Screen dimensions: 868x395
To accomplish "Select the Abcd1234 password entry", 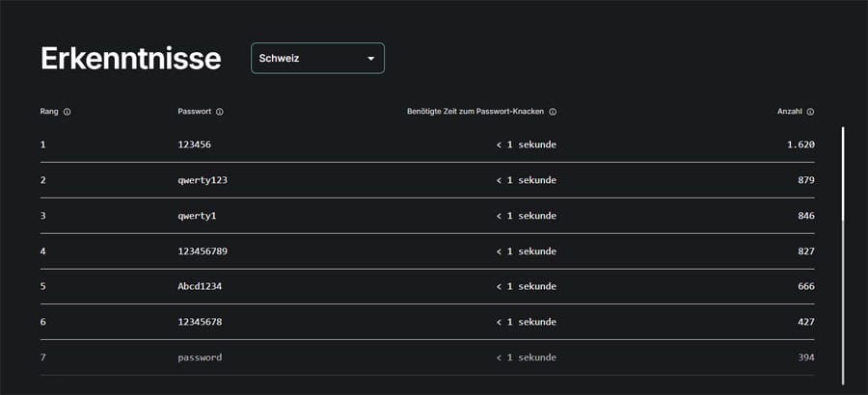I will click(200, 286).
